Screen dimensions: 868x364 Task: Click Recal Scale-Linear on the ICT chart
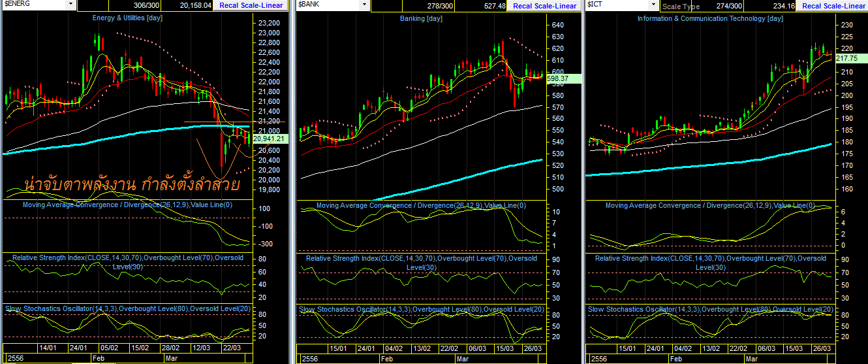834,6
